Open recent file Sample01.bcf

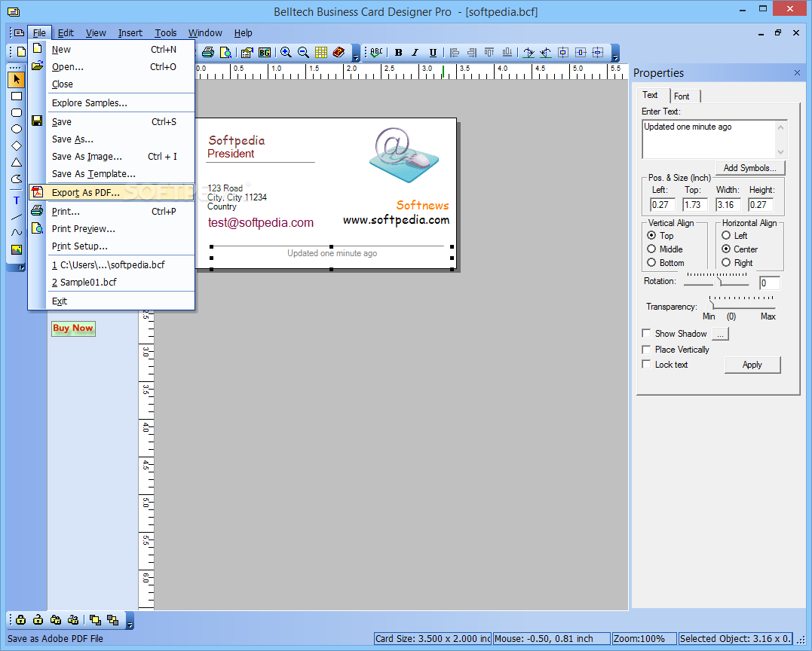pyautogui.click(x=112, y=282)
